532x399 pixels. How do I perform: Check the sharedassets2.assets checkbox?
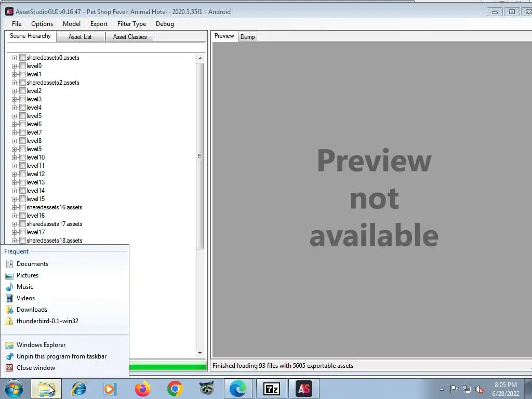pos(23,83)
